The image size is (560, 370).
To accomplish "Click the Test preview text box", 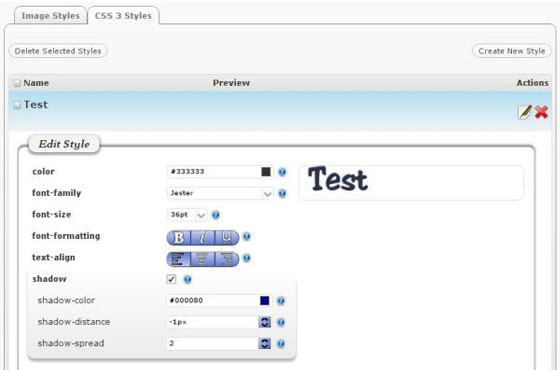I will pos(411,182).
